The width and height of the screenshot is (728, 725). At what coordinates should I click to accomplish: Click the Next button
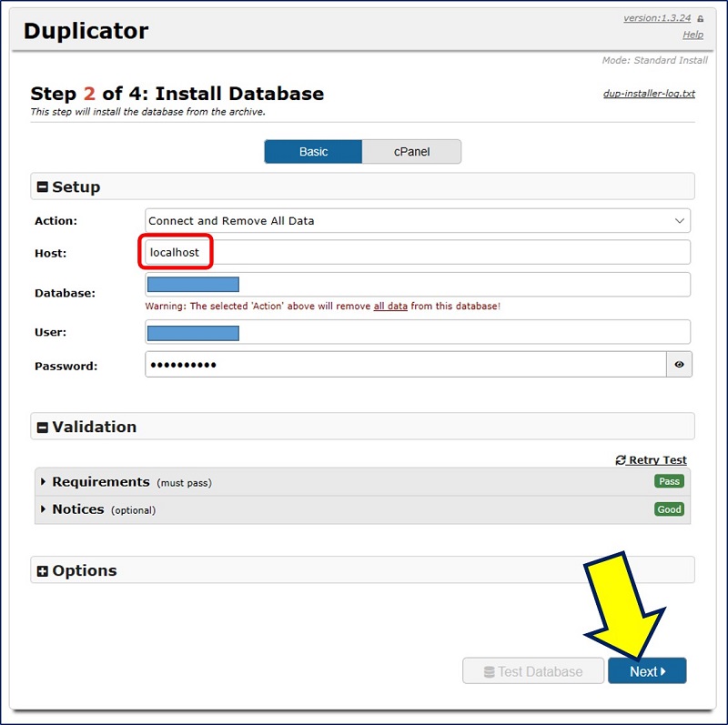647,670
